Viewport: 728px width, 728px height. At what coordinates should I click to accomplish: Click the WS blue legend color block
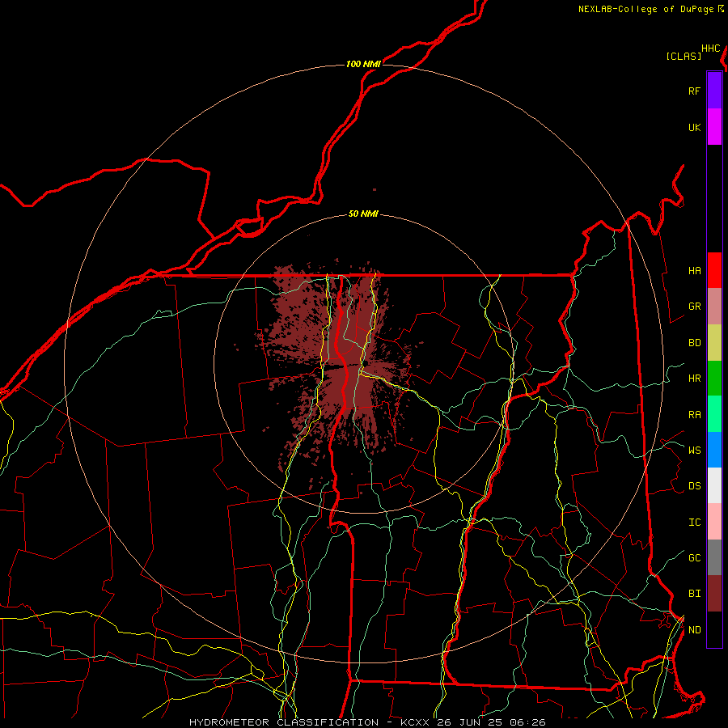714,450
